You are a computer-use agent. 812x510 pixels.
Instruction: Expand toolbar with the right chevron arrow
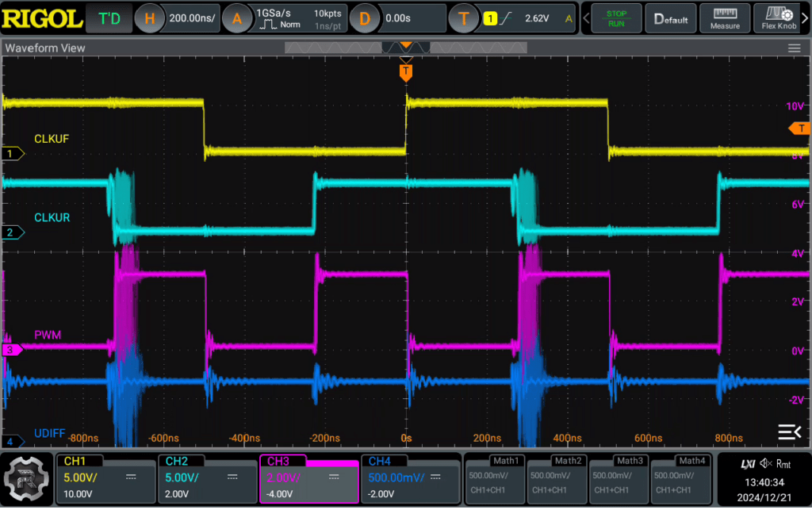pyautogui.click(x=806, y=18)
